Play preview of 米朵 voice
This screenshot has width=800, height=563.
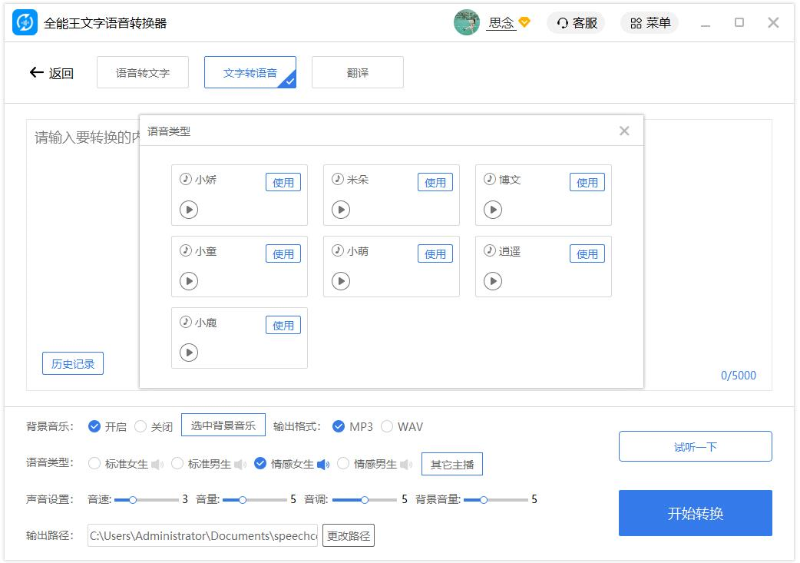tap(341, 210)
